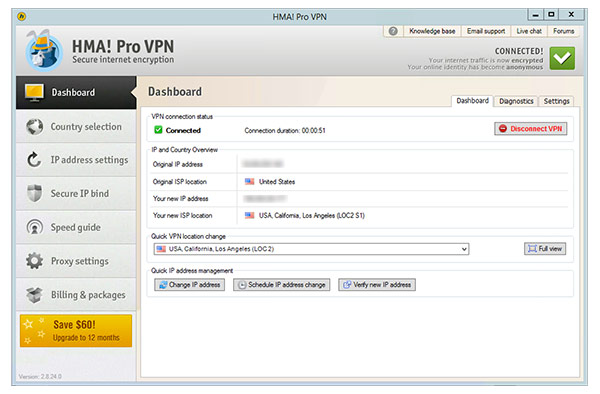This screenshot has height=394, width=600.
Task: Click the US flag beside United States
Action: coord(249,181)
